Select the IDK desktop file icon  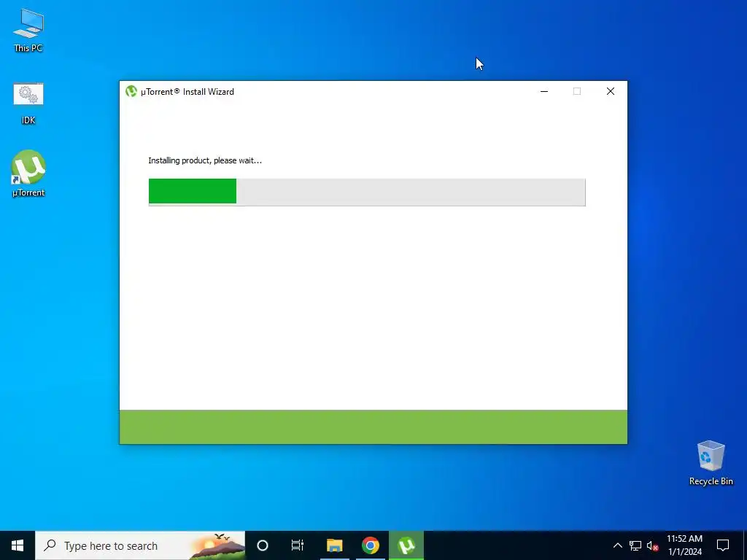tap(28, 104)
